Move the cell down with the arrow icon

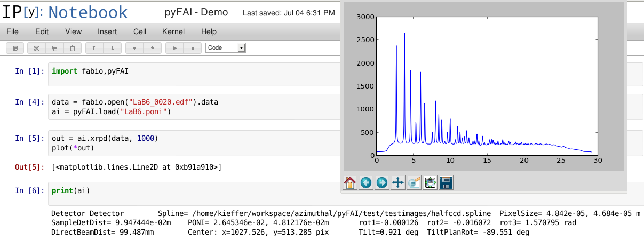(112, 48)
